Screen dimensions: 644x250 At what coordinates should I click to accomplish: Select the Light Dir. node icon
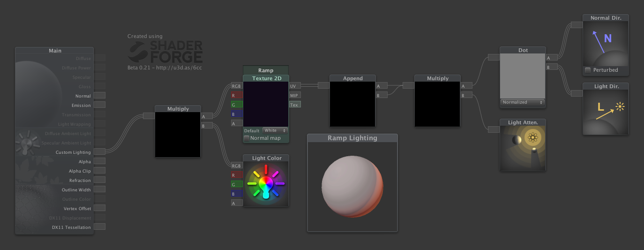(x=606, y=113)
